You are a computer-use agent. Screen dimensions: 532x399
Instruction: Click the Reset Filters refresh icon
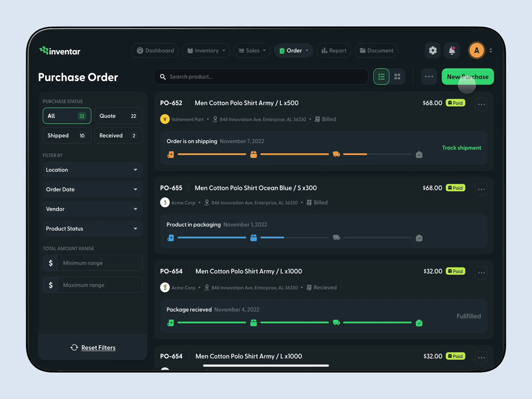coord(74,347)
